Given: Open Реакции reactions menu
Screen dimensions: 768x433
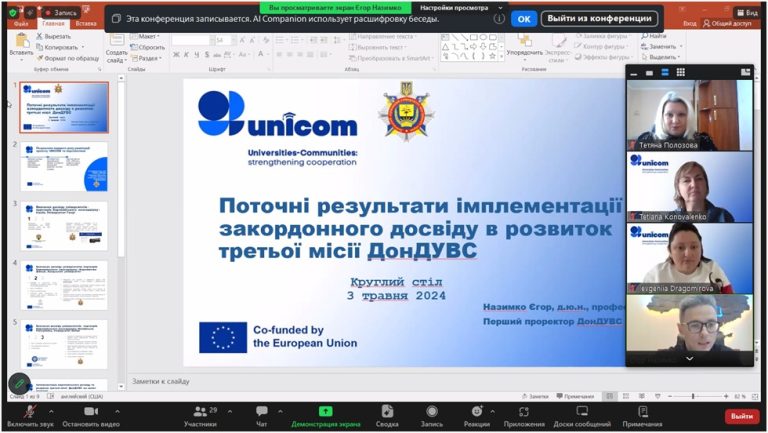Looking at the screenshot, I should [x=477, y=416].
